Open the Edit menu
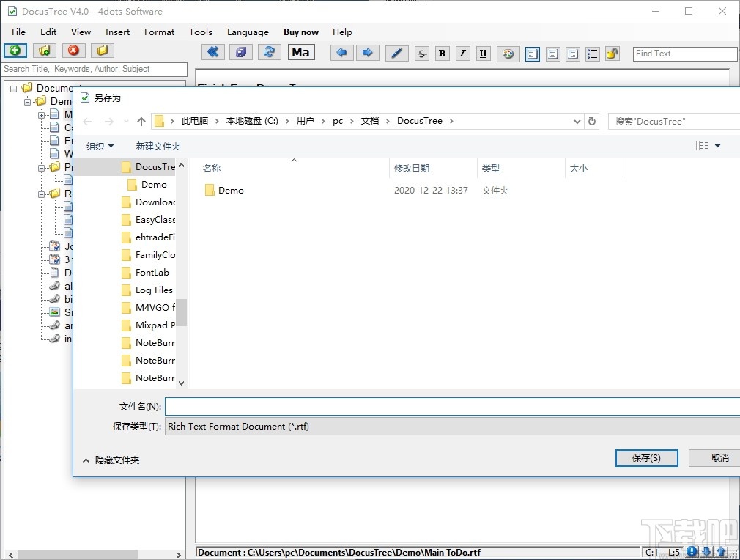This screenshot has width=740, height=560. pyautogui.click(x=48, y=32)
